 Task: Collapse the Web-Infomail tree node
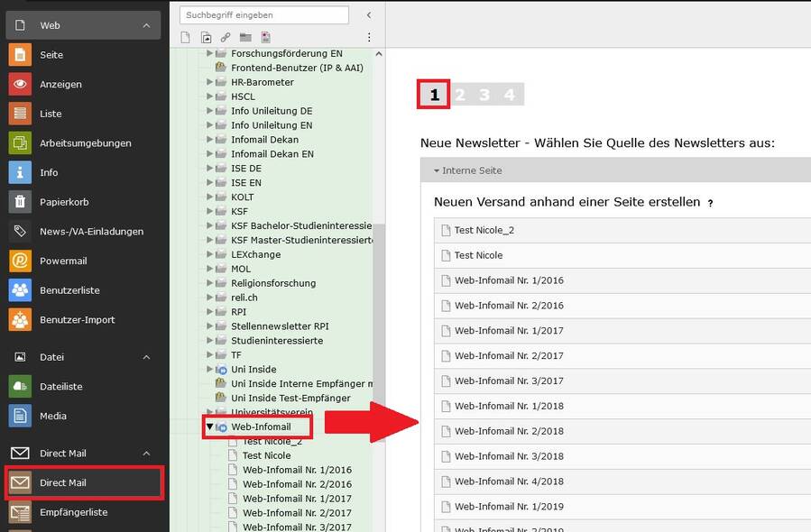[x=209, y=427]
